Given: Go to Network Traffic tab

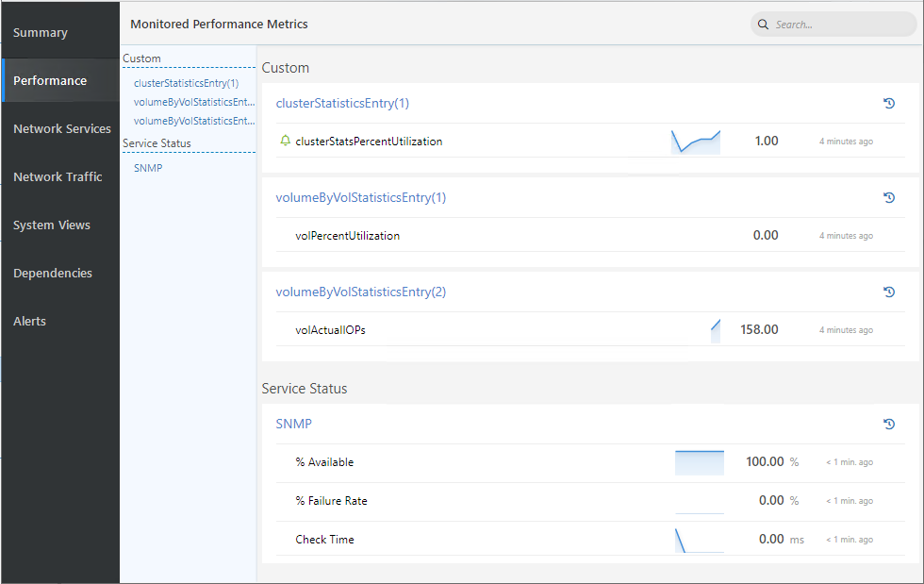Looking at the screenshot, I should pyautogui.click(x=60, y=176).
